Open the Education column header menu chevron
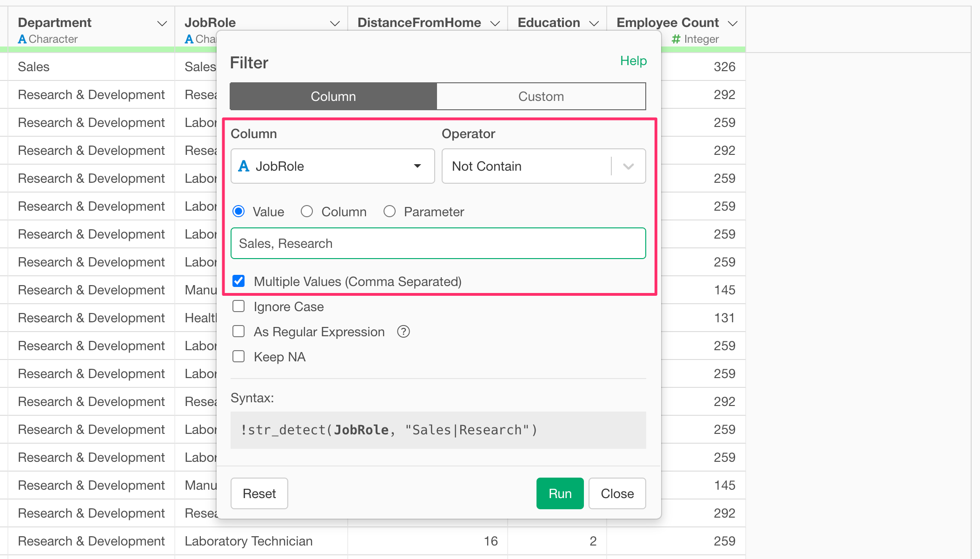This screenshot has width=980, height=559. click(x=594, y=23)
